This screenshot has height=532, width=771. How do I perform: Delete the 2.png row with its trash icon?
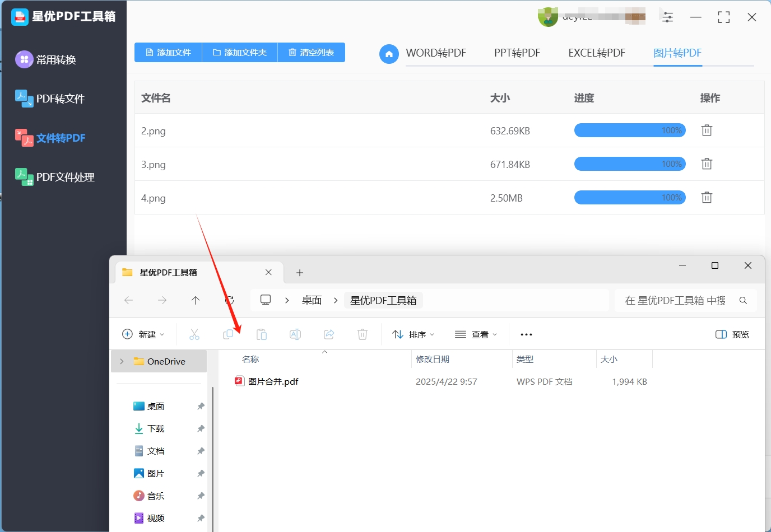coord(707,130)
